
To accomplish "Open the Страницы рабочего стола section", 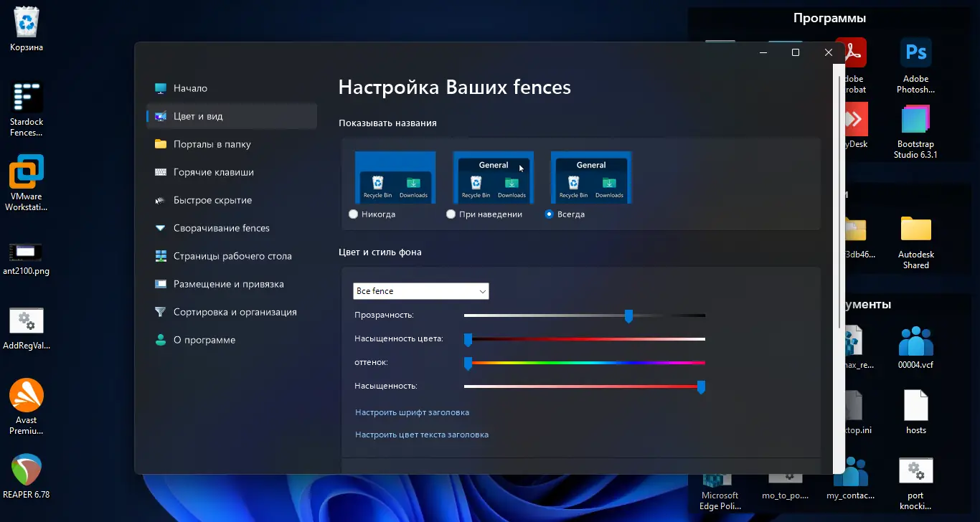I will (232, 256).
